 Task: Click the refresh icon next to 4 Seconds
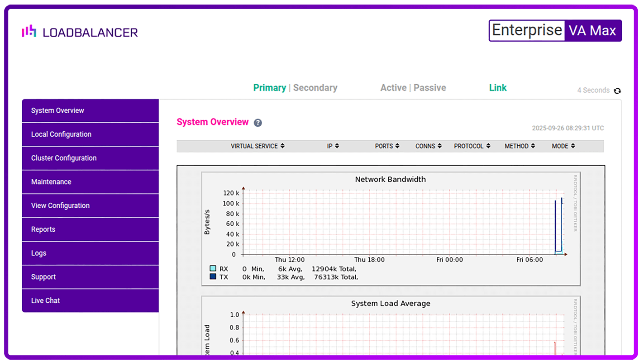[617, 90]
